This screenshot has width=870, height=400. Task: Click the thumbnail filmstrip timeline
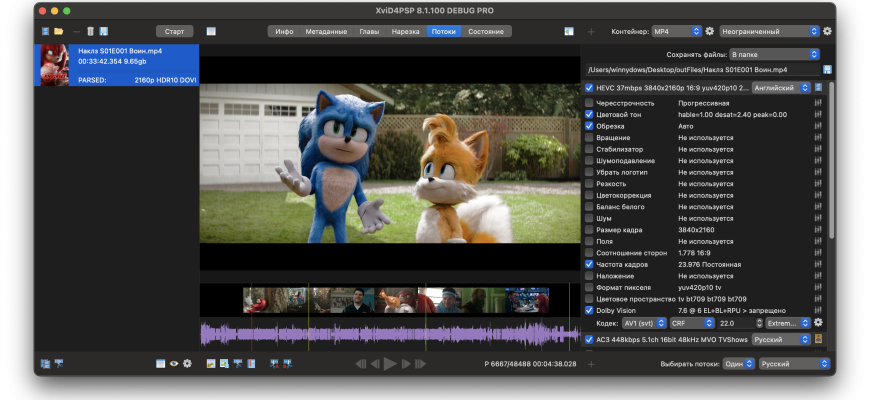tap(396, 300)
